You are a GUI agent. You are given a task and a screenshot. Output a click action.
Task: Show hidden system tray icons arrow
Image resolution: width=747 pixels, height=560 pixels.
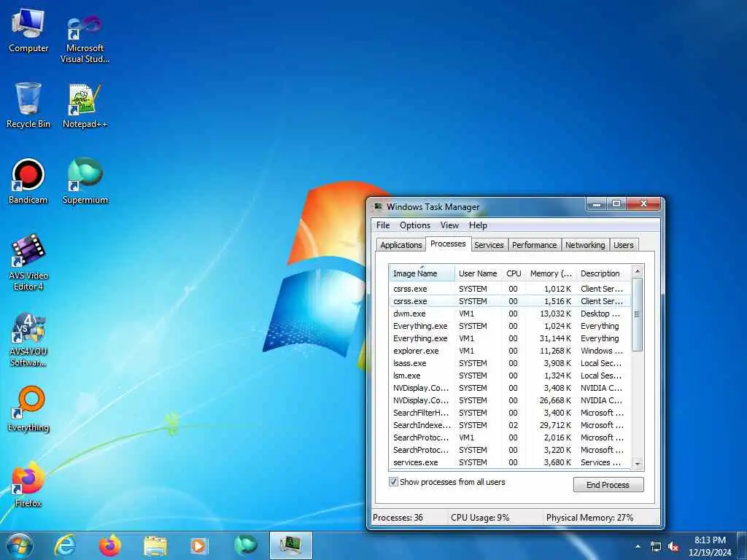[638, 546]
